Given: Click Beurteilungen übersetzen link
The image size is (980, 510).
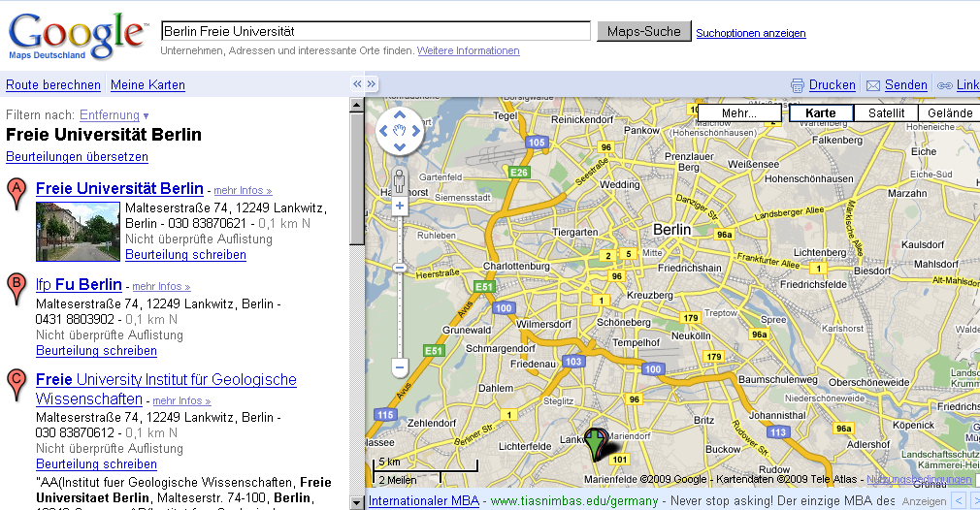Looking at the screenshot, I should (77, 157).
